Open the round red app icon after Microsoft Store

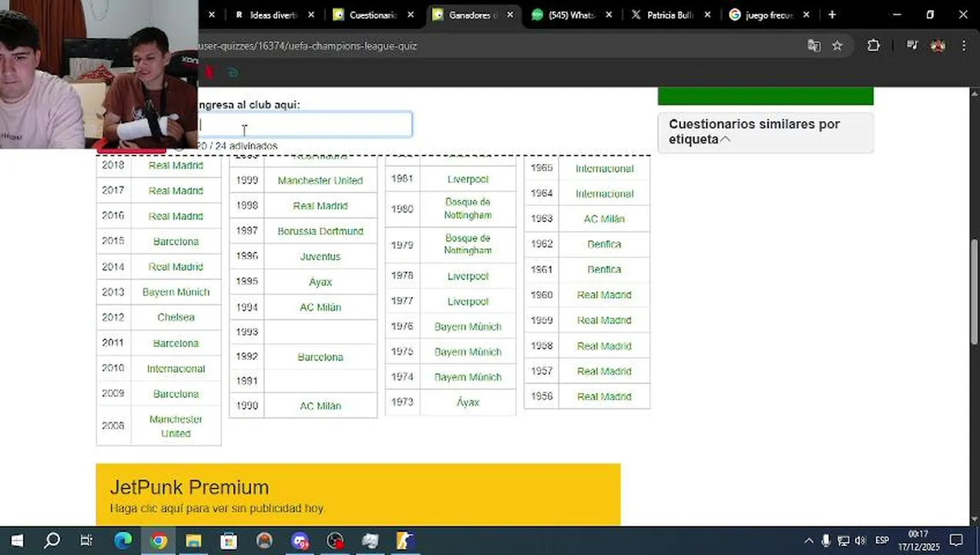pyautogui.click(x=264, y=540)
